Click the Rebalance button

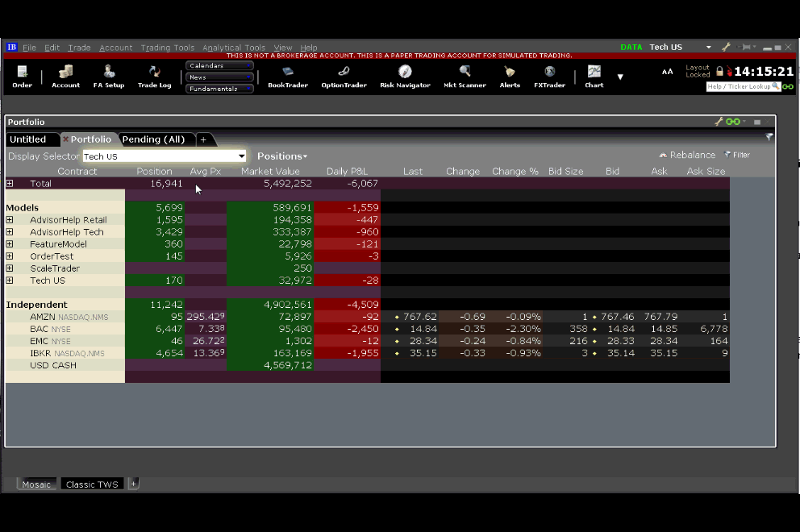click(x=687, y=155)
